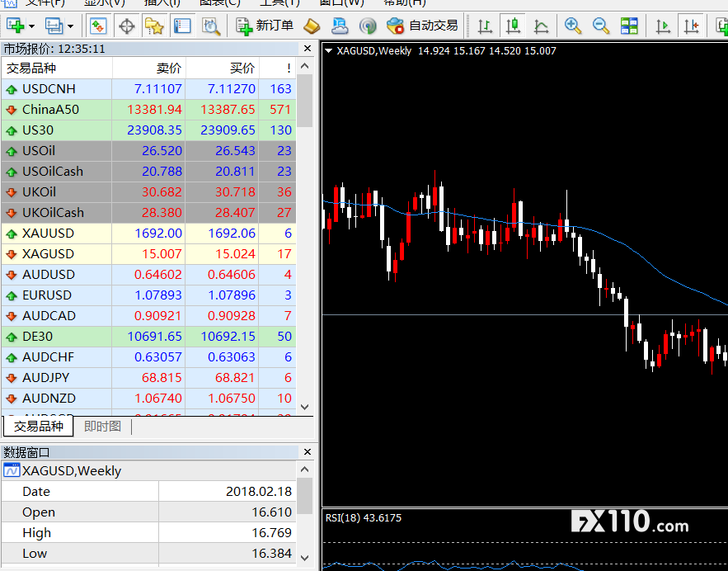
Task: Select the AUDNZD symbol row
Action: [x=148, y=399]
